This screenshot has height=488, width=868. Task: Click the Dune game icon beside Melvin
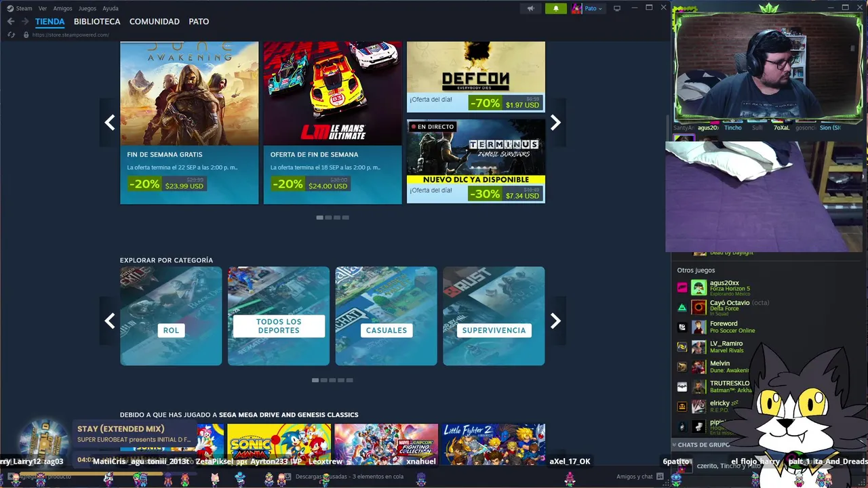pyautogui.click(x=682, y=367)
